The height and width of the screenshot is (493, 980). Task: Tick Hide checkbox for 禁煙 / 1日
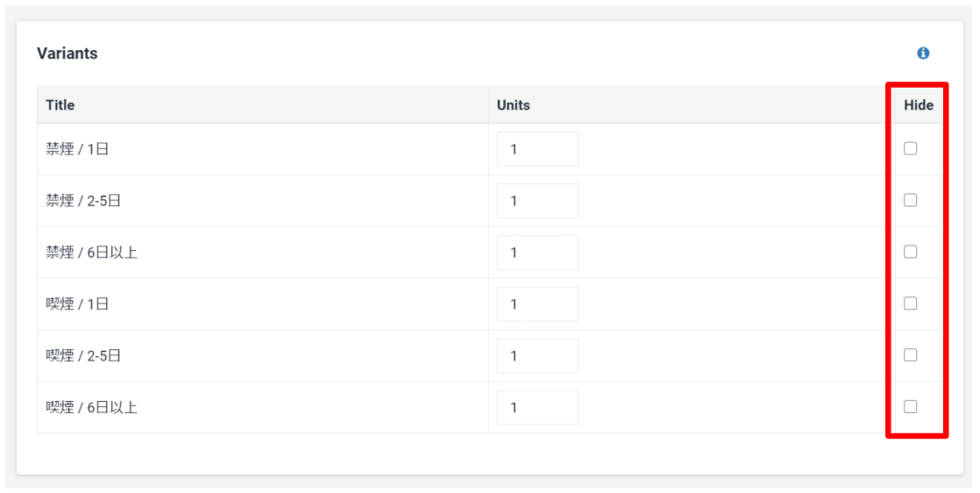click(910, 148)
